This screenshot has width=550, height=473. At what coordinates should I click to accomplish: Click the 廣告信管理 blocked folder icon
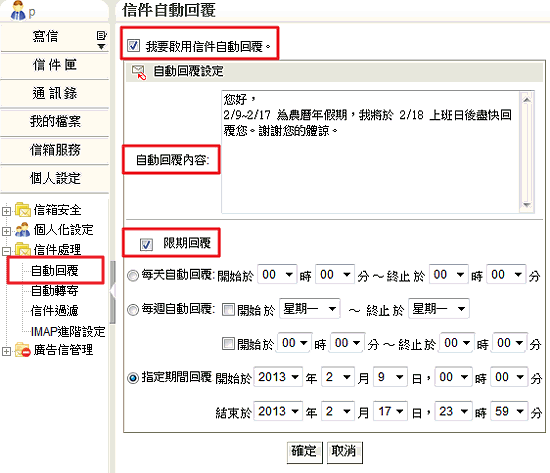[x=23, y=350]
